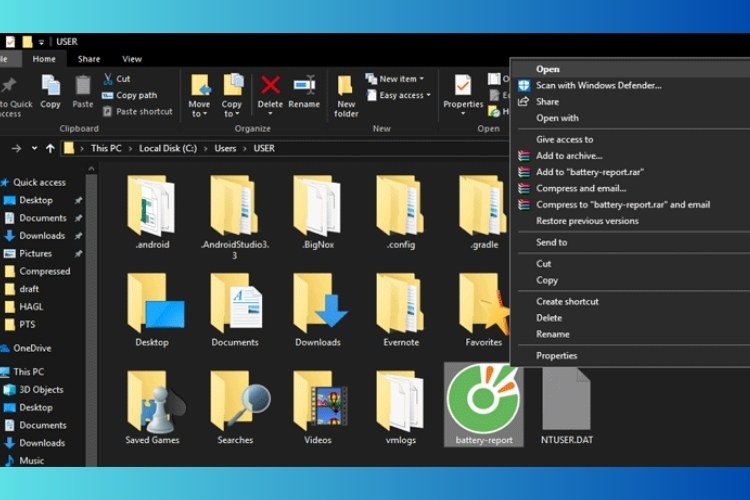Open the Saved Games folder
Viewport: 750px width, 500px height.
coord(152,402)
